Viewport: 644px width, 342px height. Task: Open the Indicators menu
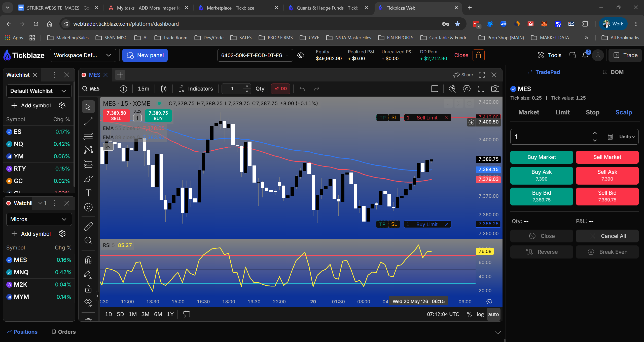point(196,89)
